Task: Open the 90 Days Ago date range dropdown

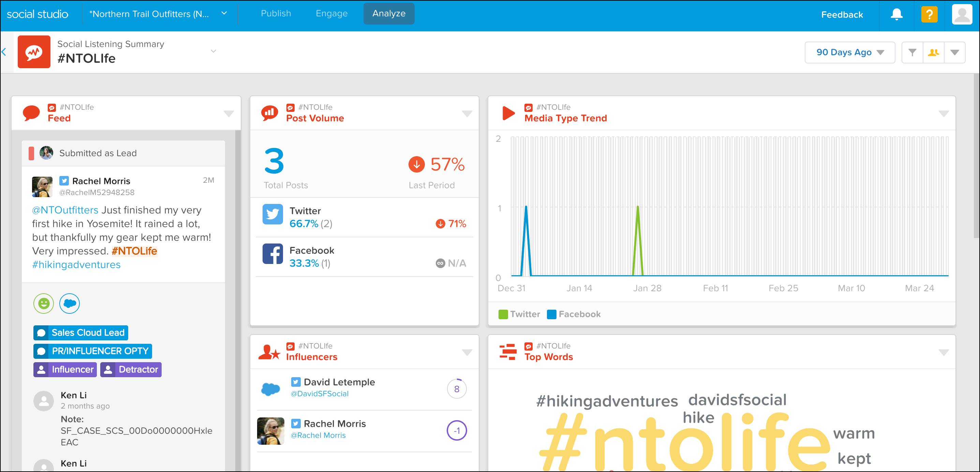Action: pos(849,52)
